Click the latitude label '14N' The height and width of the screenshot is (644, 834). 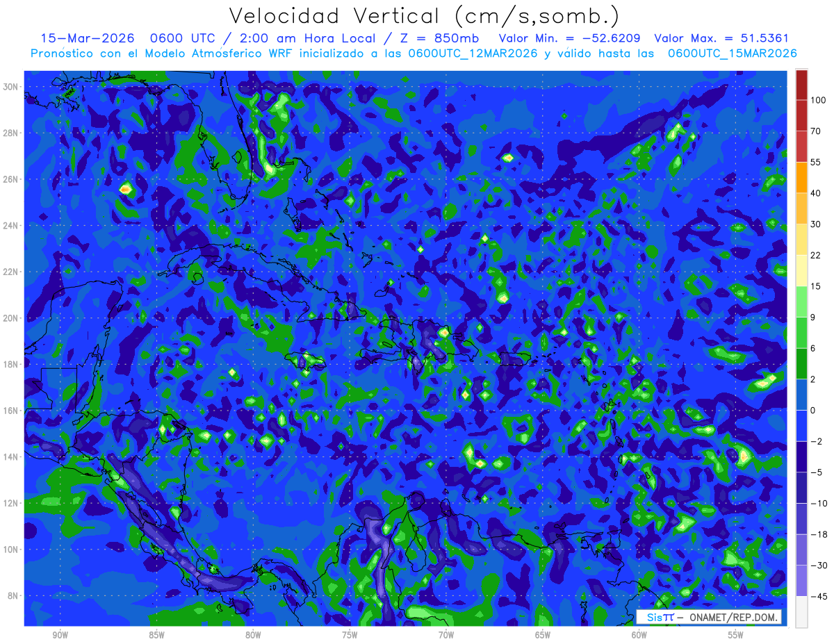tap(11, 457)
